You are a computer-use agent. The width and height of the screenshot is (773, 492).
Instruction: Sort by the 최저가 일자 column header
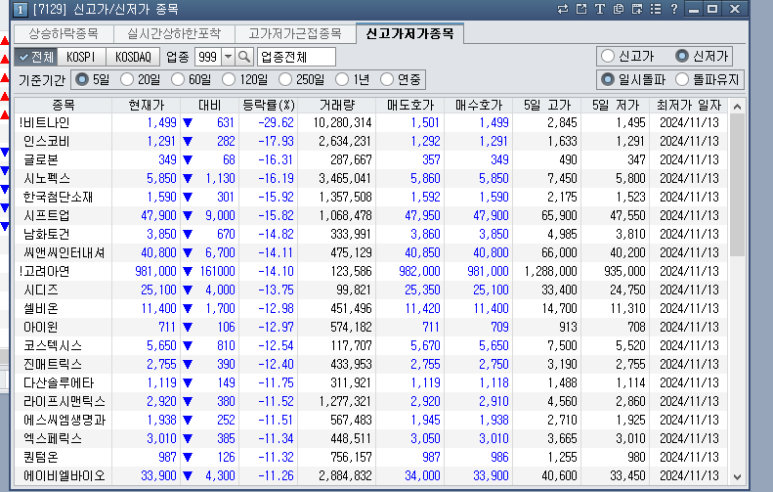[x=689, y=105]
